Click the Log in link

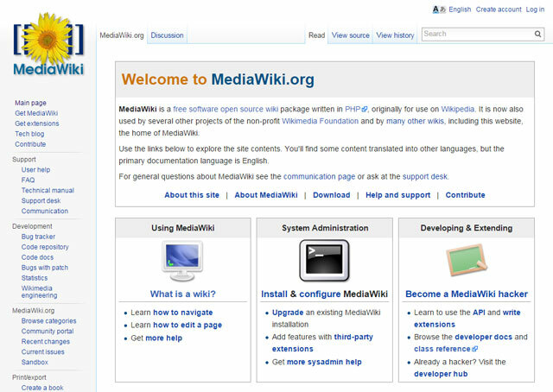(535, 9)
